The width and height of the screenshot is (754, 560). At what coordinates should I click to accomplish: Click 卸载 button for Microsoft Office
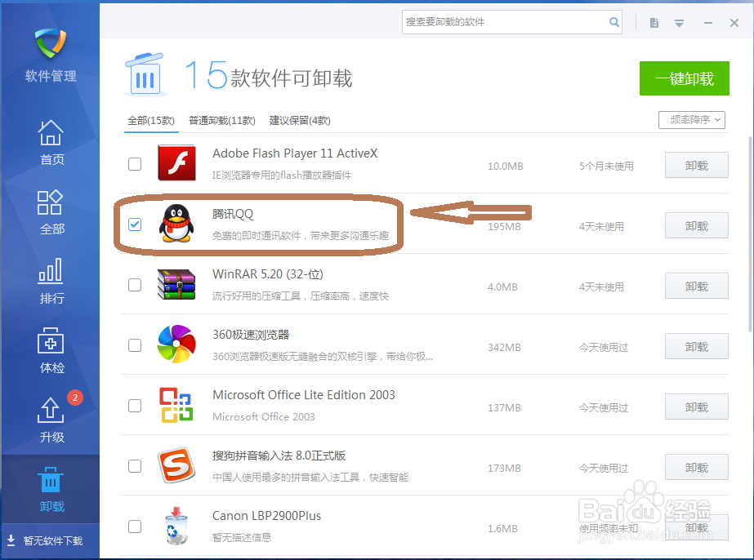696,407
